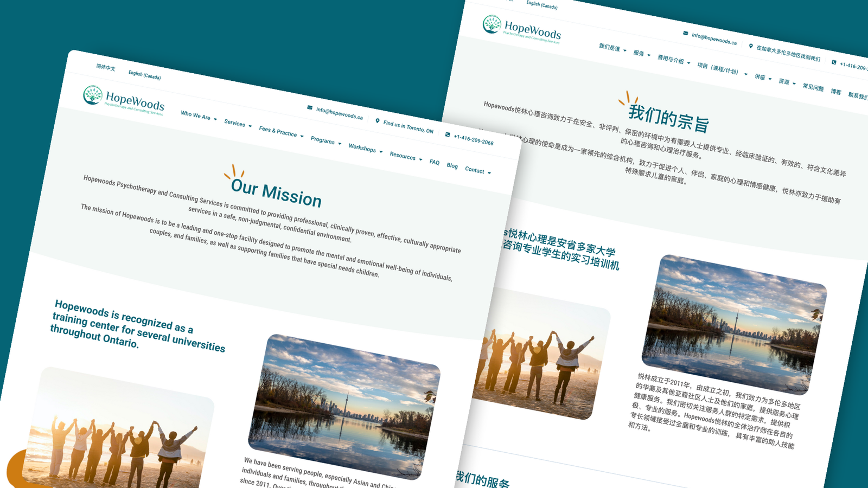Open the FAQ menu item
Viewport: 868px width, 488px height.
tap(435, 162)
